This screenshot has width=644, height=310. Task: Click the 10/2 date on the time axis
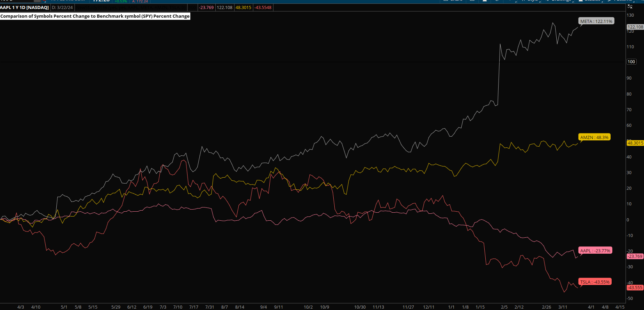(308, 307)
